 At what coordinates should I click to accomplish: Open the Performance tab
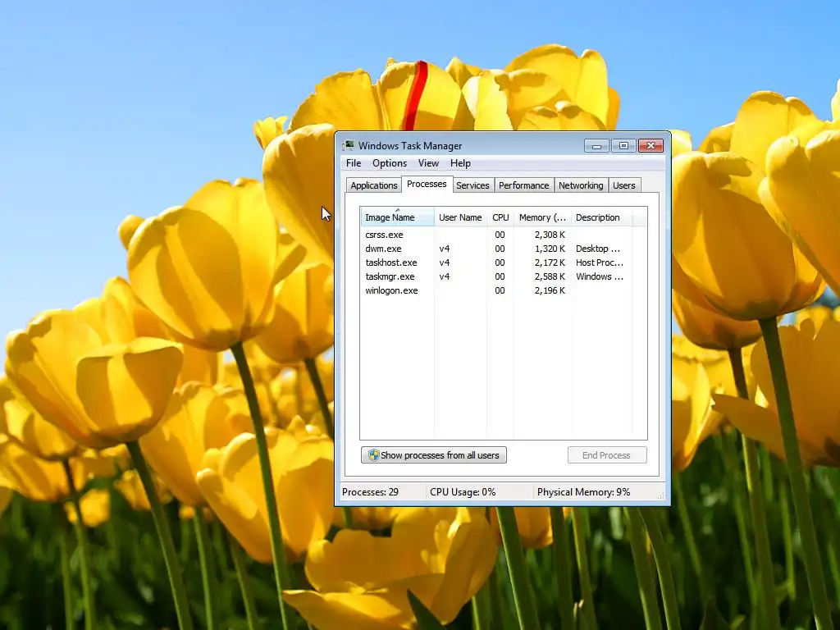(x=523, y=185)
